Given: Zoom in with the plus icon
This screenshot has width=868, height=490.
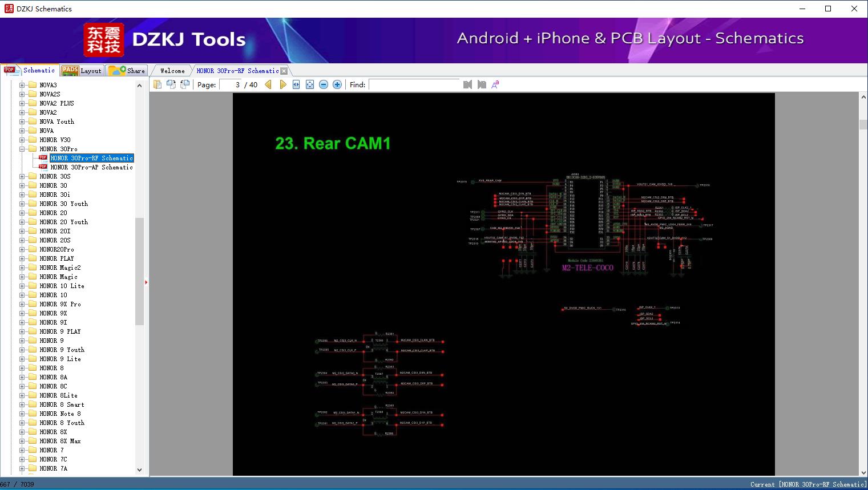Looking at the screenshot, I should (x=337, y=84).
